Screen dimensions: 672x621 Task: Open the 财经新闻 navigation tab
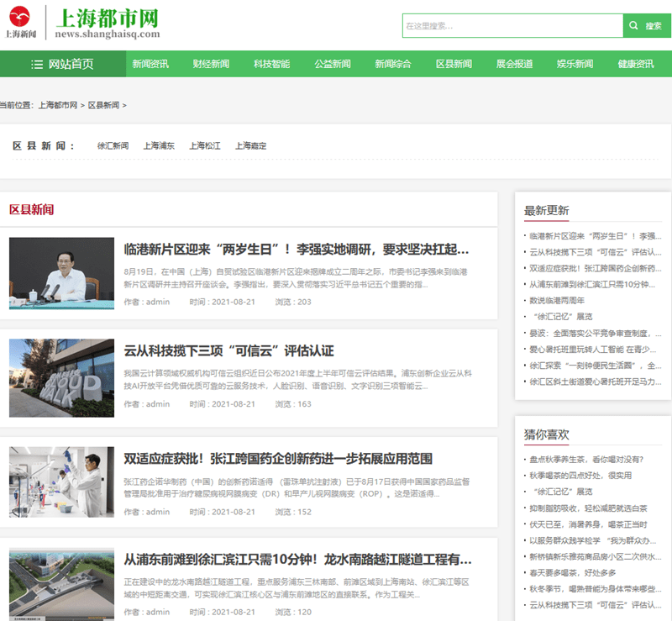pyautogui.click(x=211, y=64)
